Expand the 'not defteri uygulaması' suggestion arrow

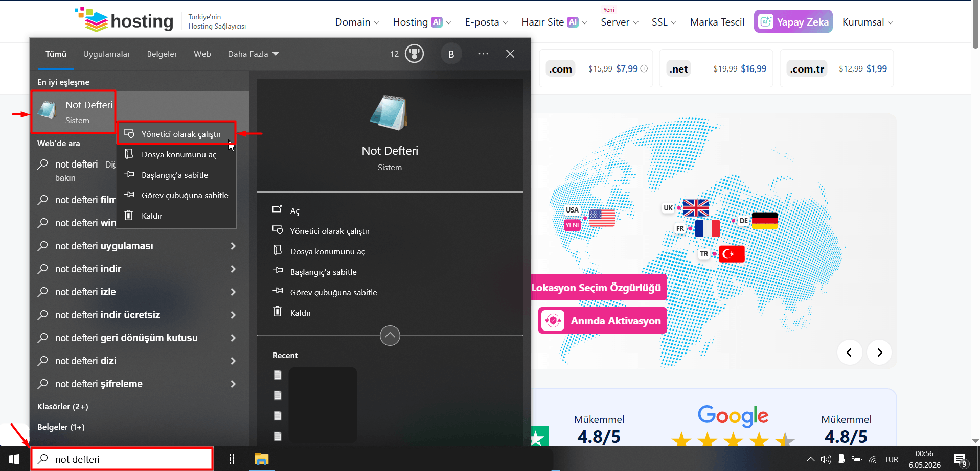pos(233,246)
